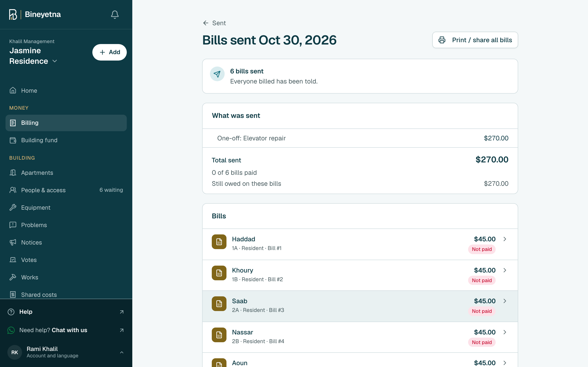Expand Rami Khalil account menu chevron

pyautogui.click(x=122, y=352)
